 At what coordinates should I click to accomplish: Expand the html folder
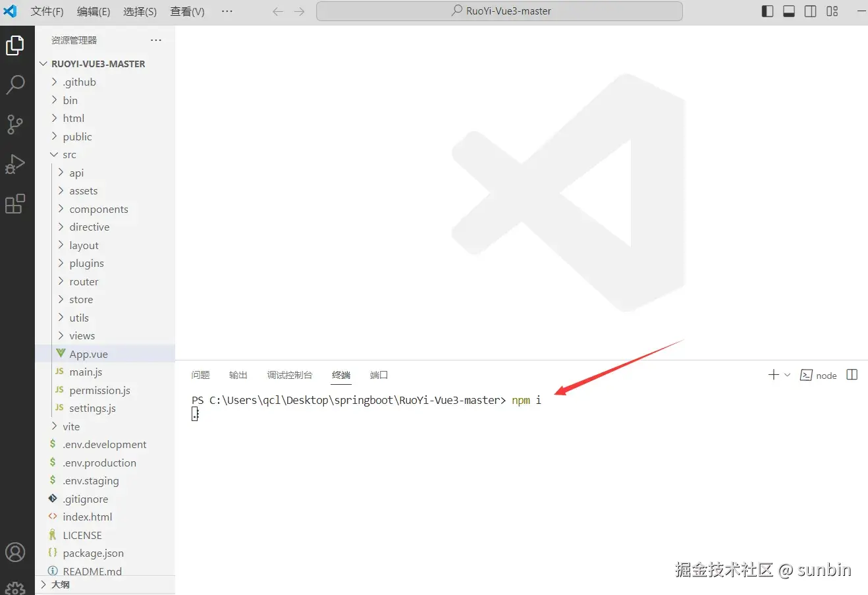(105, 118)
